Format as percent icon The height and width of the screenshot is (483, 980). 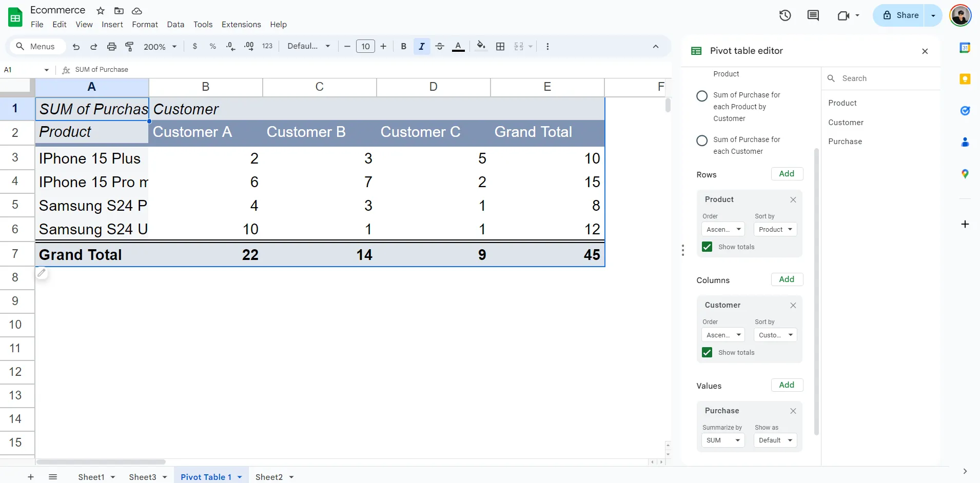click(x=213, y=46)
